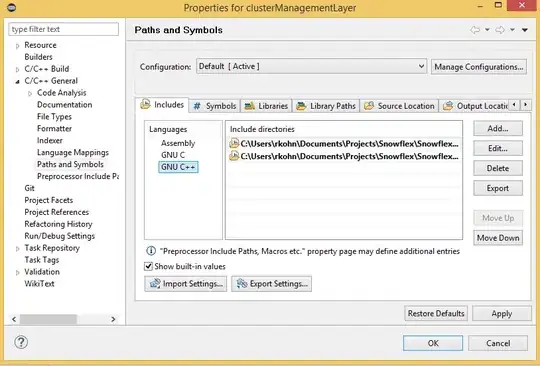Click the Source Location tab icon
Screen dimensions: 540x366
pos(369,106)
